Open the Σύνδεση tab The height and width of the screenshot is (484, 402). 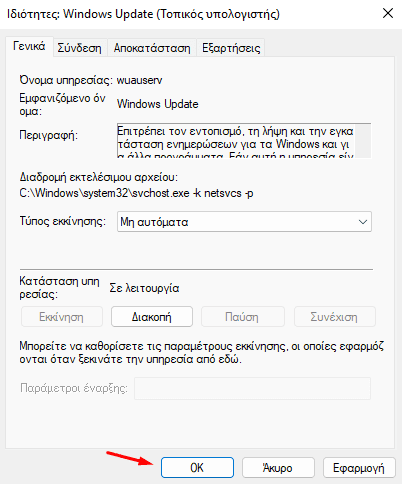(79, 48)
